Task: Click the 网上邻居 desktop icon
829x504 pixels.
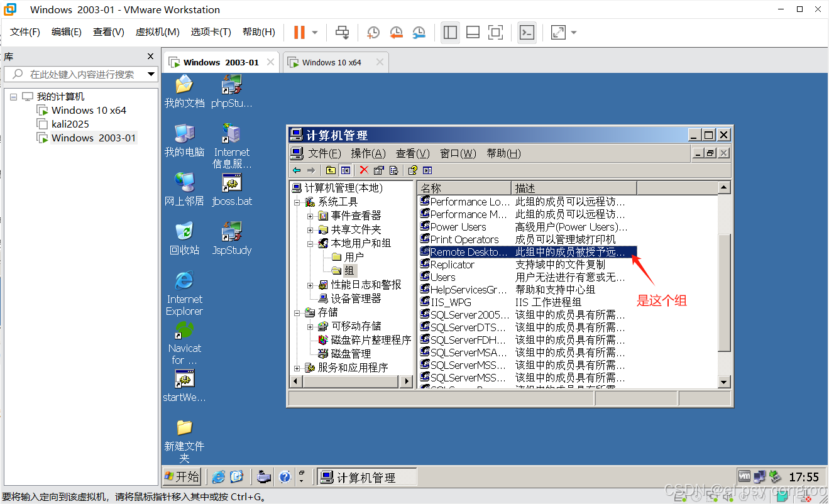Action: [184, 190]
